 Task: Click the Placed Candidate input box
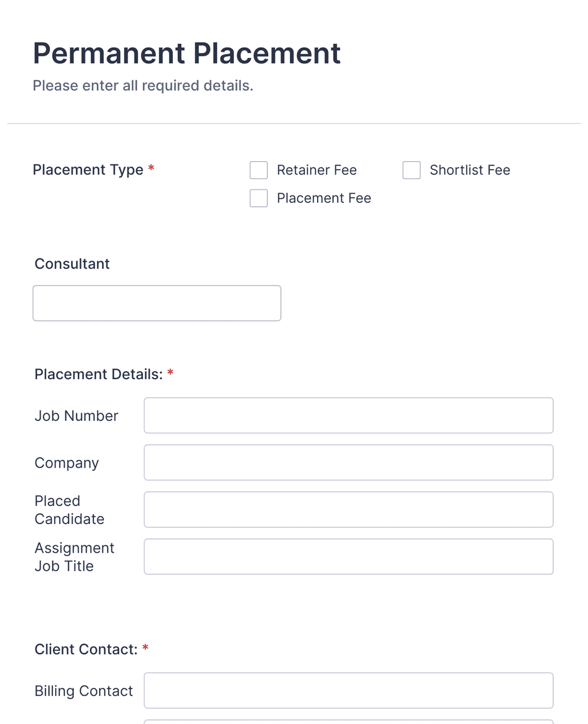click(x=348, y=509)
